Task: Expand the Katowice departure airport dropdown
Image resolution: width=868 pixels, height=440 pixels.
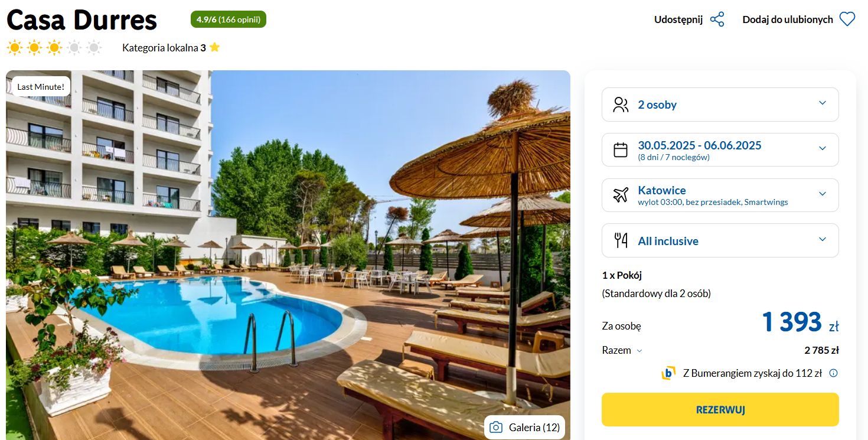Action: pyautogui.click(x=720, y=195)
